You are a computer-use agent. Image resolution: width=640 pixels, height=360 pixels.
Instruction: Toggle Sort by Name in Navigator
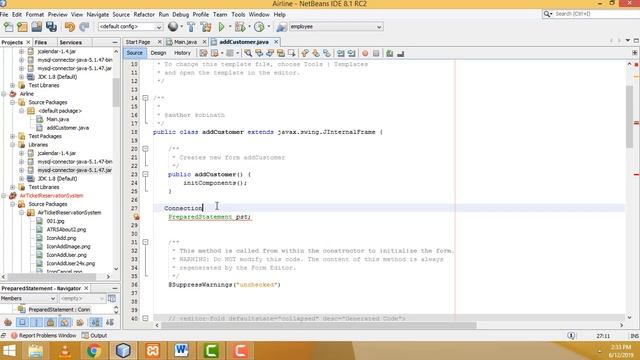(x=96, y=322)
